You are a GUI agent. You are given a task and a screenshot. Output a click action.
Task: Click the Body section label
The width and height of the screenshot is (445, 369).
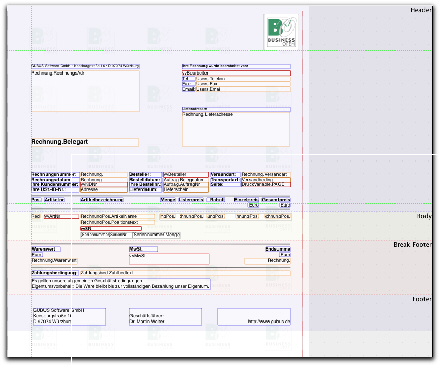tap(424, 216)
